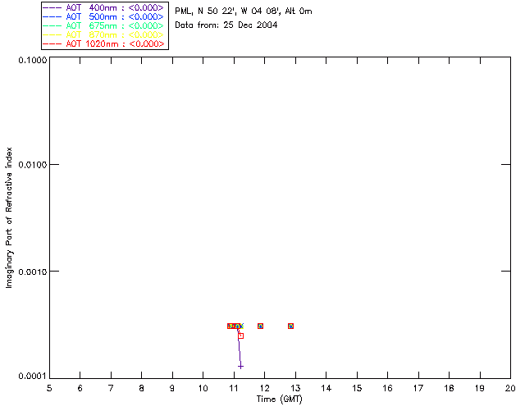Screen dimensions: 525x420
Task: Select the 'AOT 400nm : <0.000>' legend entry
Action: point(104,7)
